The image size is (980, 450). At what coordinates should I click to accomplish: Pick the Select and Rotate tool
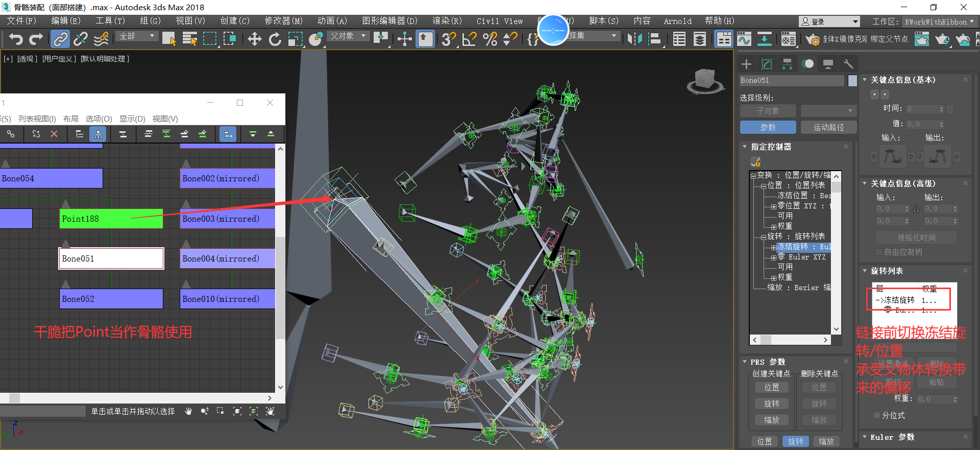pos(275,39)
